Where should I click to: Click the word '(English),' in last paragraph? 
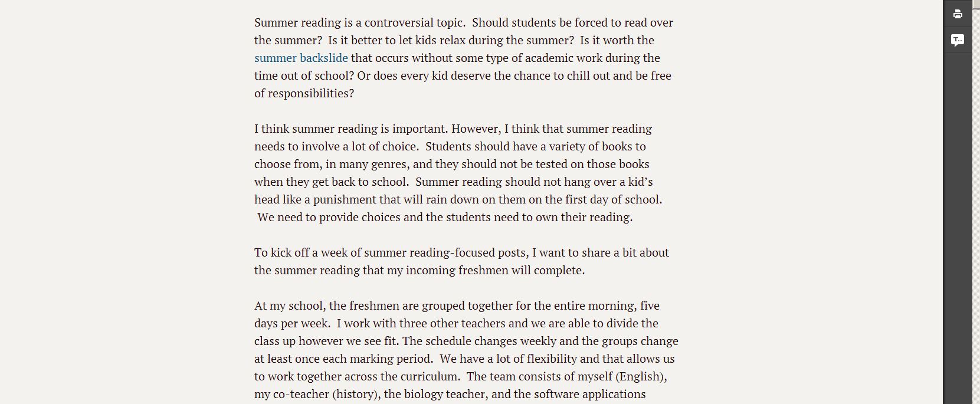click(641, 376)
